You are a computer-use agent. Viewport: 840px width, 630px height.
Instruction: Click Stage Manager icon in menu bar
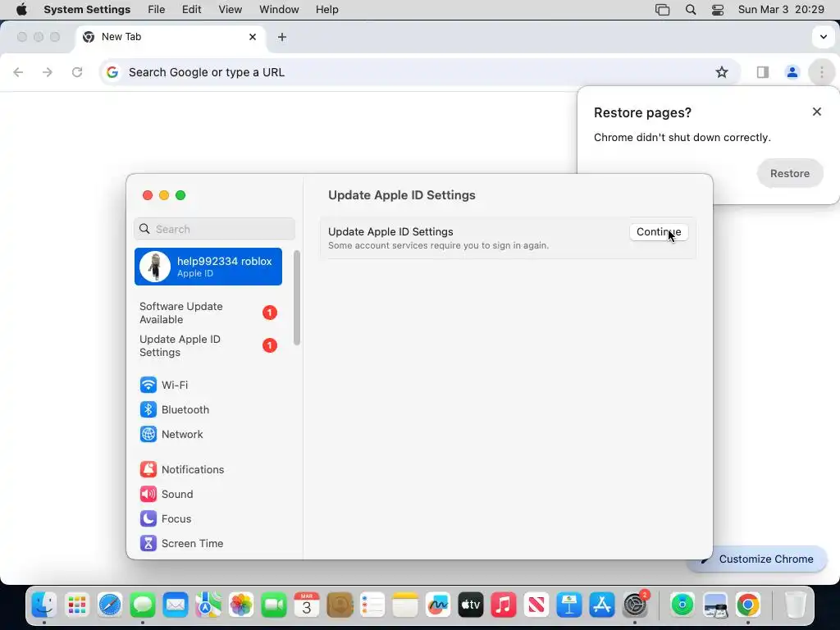(663, 10)
